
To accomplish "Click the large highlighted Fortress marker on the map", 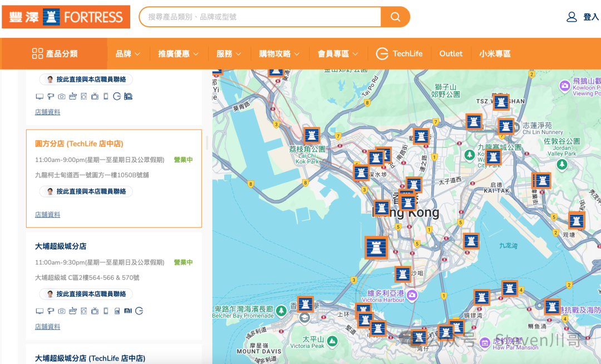I will click(x=376, y=248).
